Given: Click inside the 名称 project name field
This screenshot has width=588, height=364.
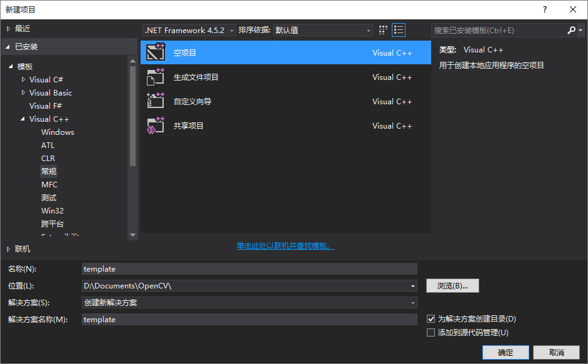Looking at the screenshot, I should [x=250, y=268].
